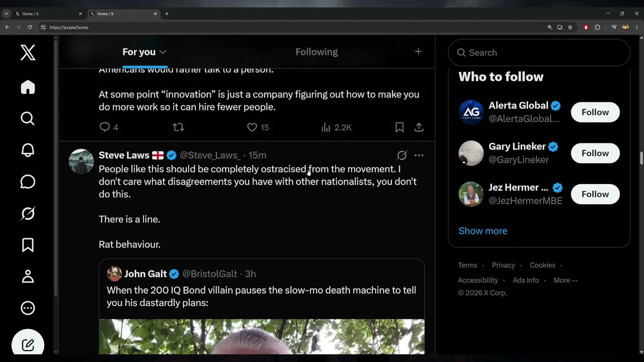
Task: Close the first Home / X tab
Action: (x=80, y=14)
